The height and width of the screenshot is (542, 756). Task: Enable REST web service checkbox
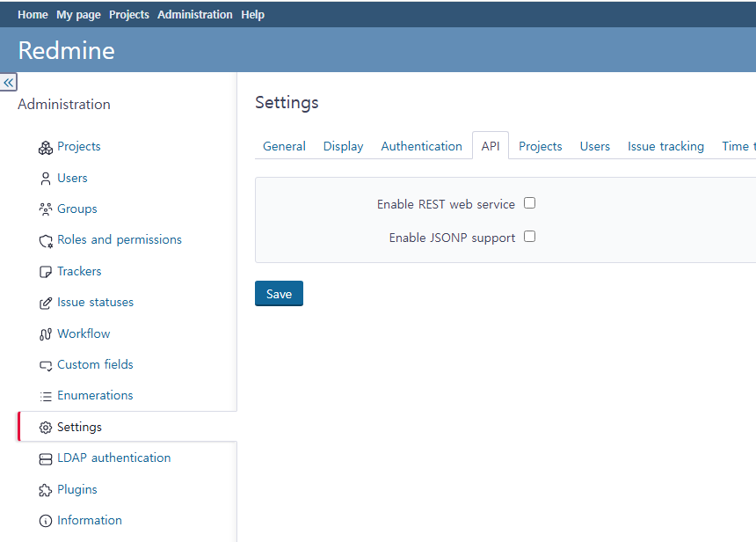pyautogui.click(x=529, y=203)
